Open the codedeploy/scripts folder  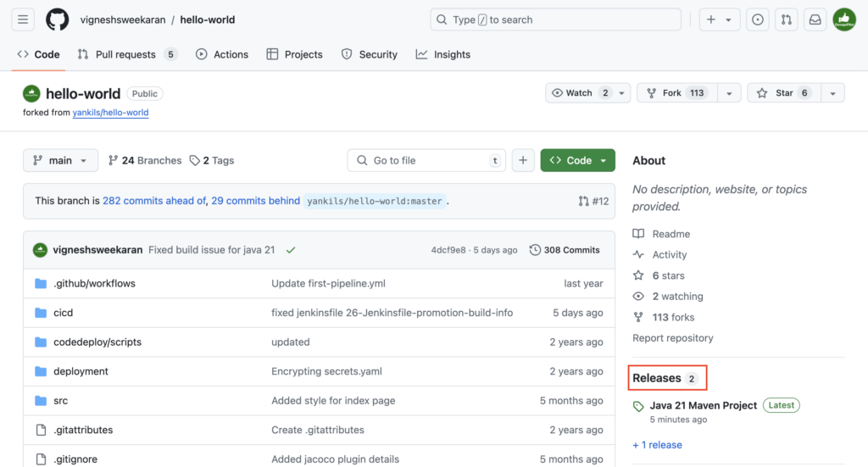97,342
